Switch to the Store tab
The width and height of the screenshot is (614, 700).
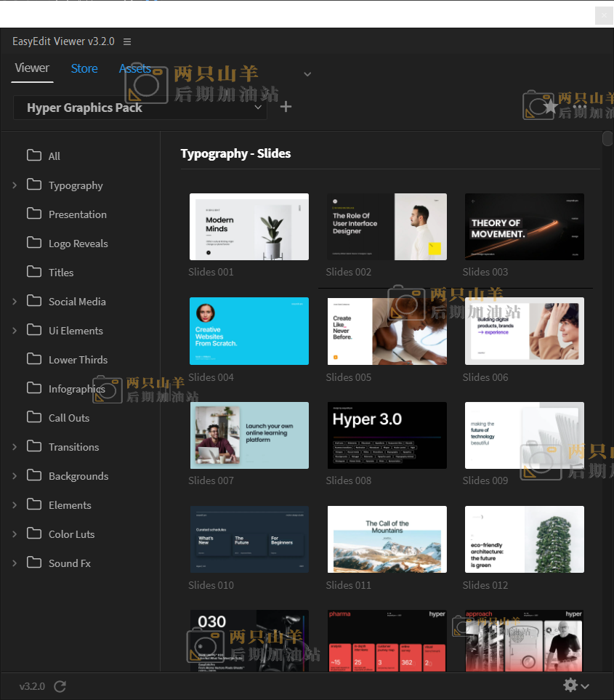(x=84, y=68)
